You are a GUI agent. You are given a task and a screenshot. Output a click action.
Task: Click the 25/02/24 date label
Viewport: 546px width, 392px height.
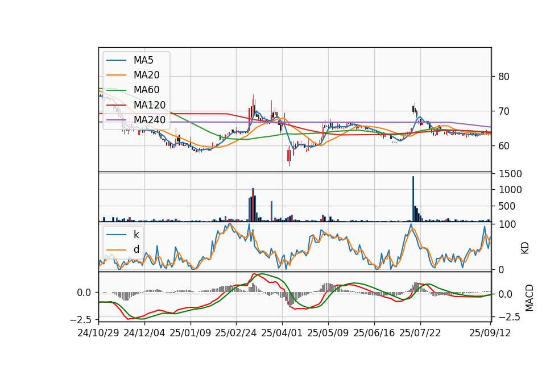(235, 333)
